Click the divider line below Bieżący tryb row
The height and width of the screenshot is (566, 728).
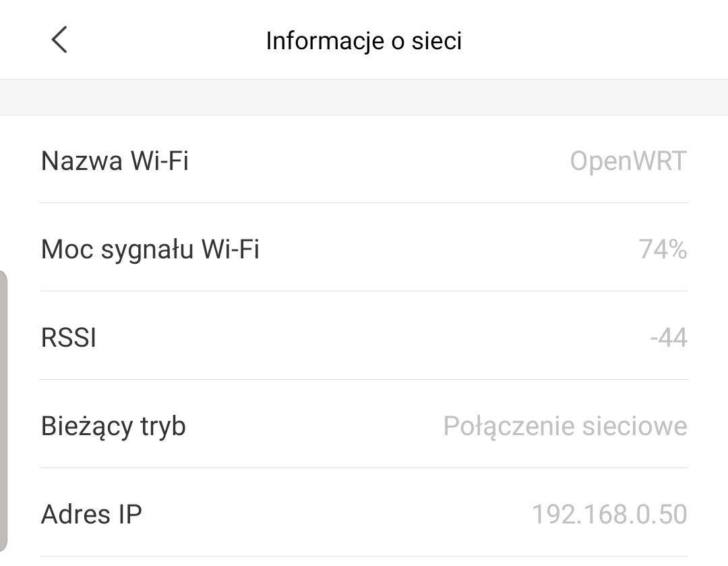pyautogui.click(x=364, y=468)
